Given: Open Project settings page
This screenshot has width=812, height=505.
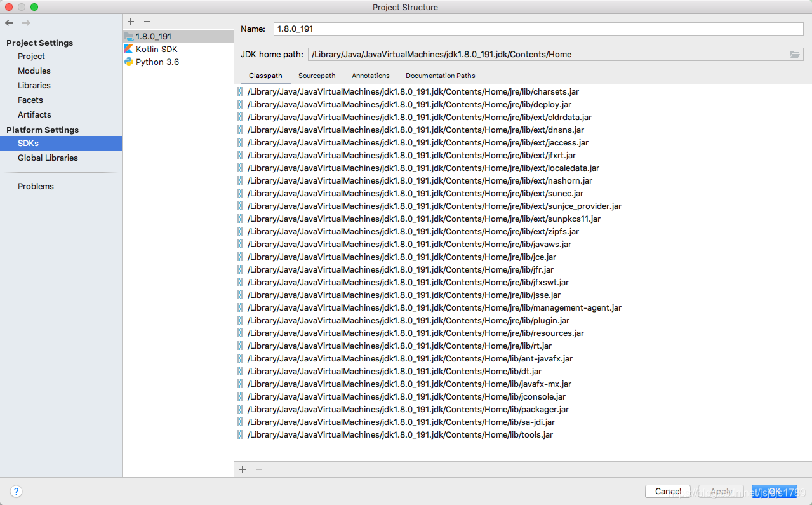Looking at the screenshot, I should pyautogui.click(x=31, y=56).
